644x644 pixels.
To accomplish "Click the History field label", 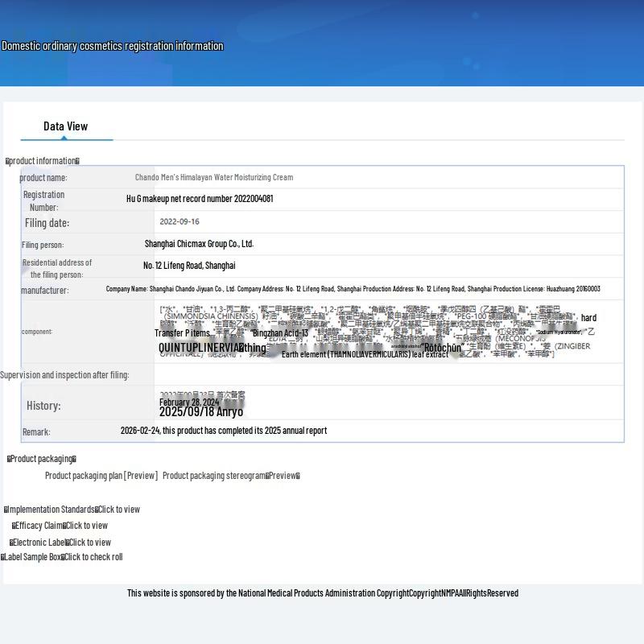I will click(43, 406).
